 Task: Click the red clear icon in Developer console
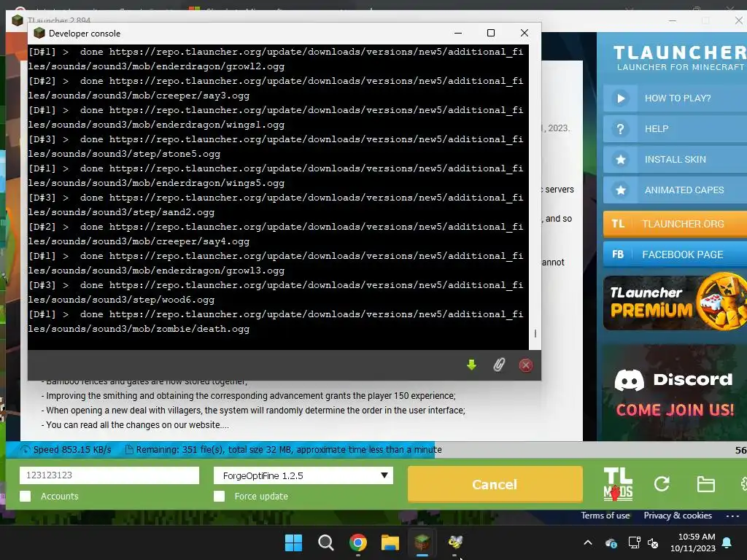[x=525, y=365]
